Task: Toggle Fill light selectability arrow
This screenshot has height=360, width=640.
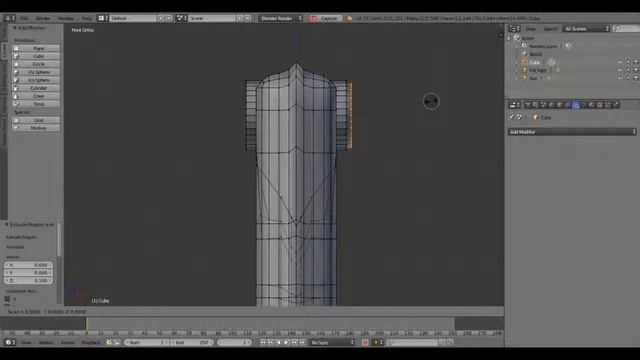Action: (628, 70)
